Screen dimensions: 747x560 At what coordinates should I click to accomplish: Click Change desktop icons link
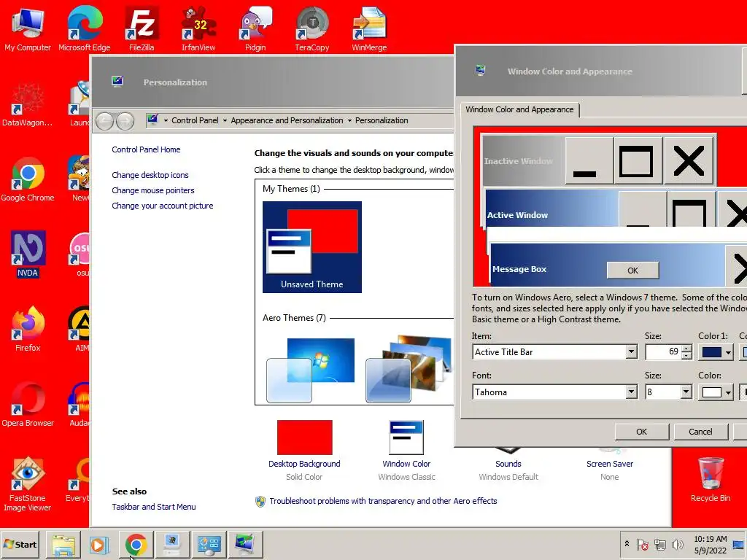click(x=150, y=175)
